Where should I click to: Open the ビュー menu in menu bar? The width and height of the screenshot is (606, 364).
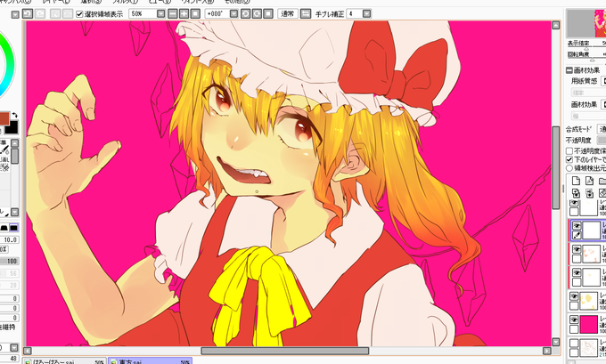point(159,2)
